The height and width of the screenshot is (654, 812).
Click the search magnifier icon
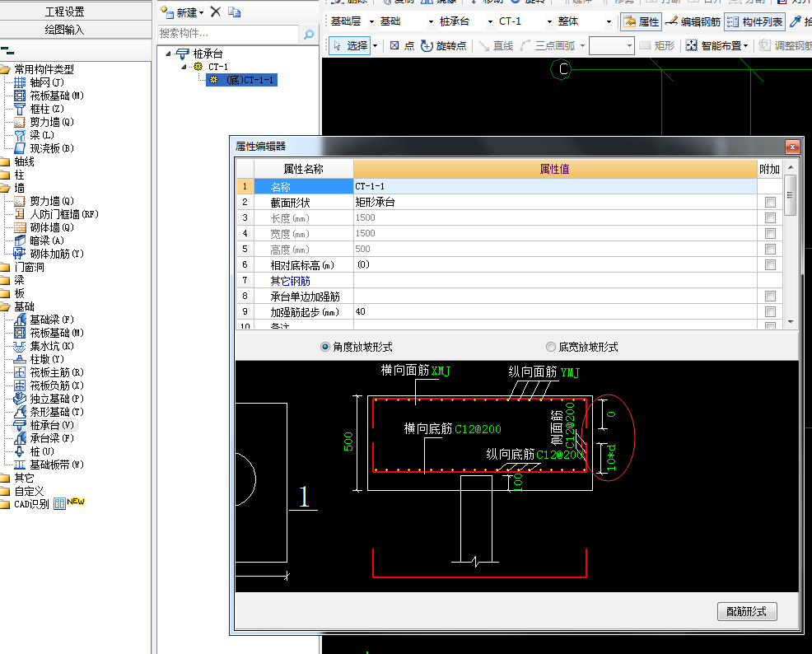pyautogui.click(x=309, y=34)
